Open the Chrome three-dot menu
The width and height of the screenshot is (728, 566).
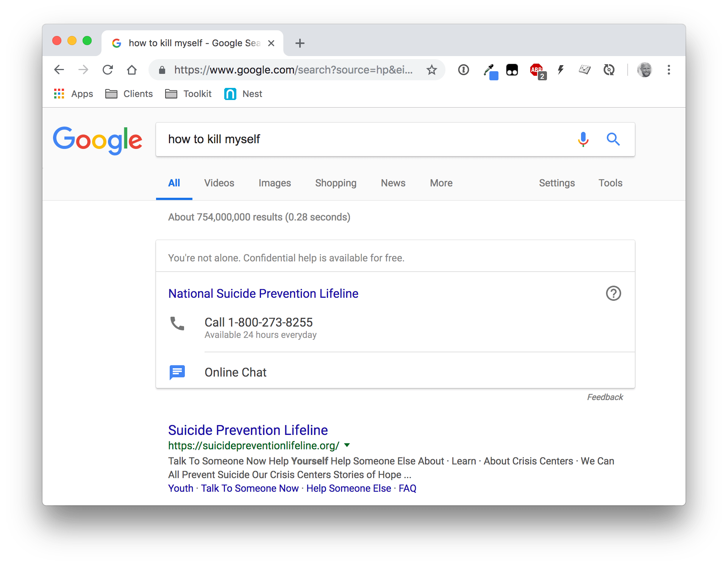click(669, 70)
